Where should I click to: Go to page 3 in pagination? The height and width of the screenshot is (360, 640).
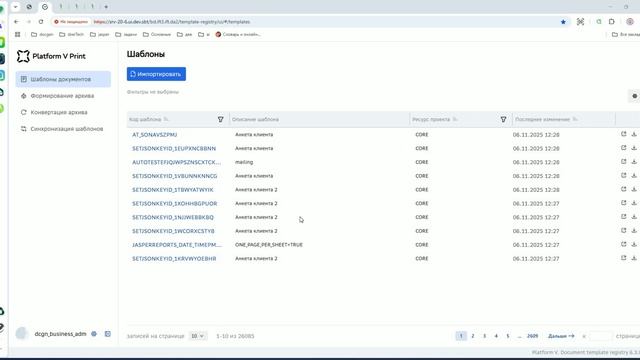click(x=484, y=336)
